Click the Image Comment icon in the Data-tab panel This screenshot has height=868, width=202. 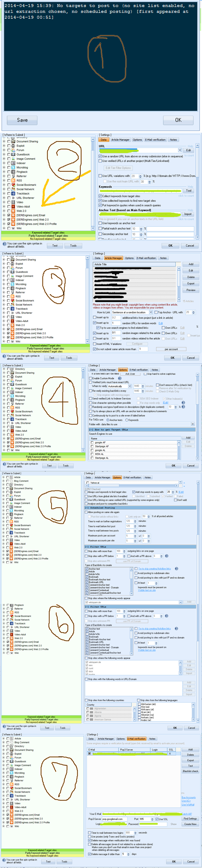(x=13, y=159)
